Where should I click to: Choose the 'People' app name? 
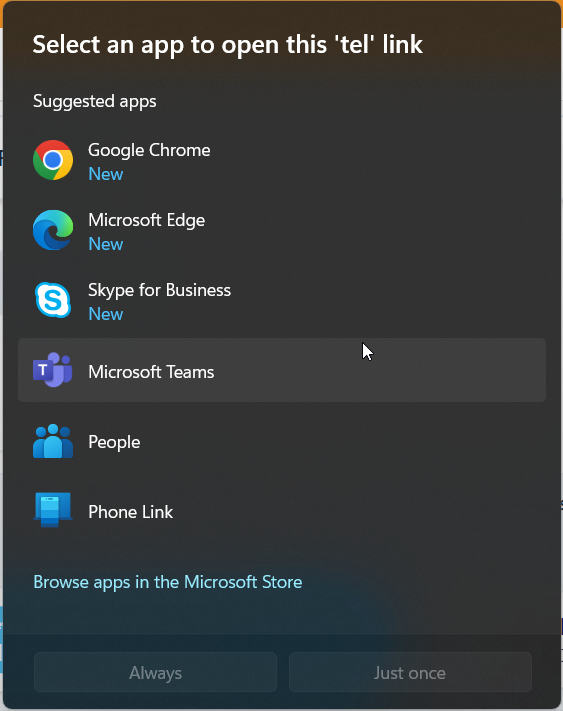coord(114,442)
